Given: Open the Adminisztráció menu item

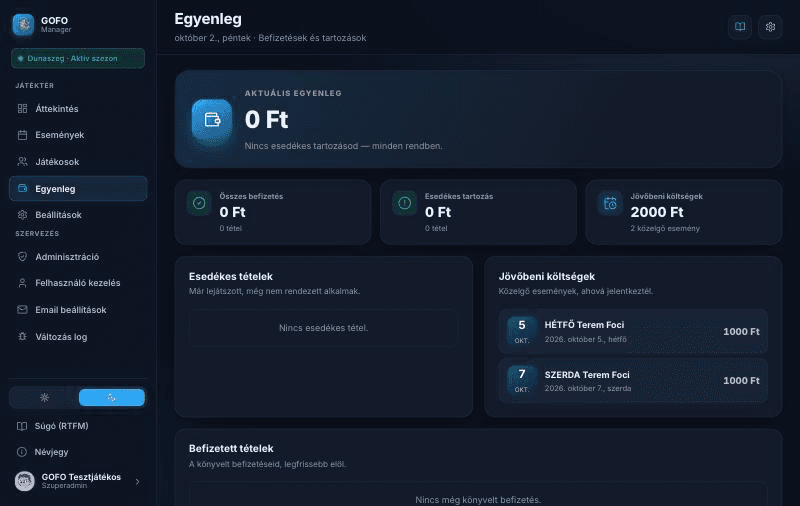Looking at the screenshot, I should (x=78, y=257).
